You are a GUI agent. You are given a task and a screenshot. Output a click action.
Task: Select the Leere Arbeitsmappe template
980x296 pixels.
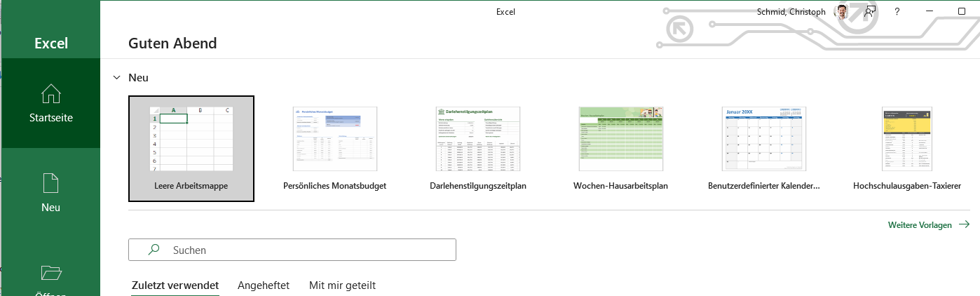191,149
